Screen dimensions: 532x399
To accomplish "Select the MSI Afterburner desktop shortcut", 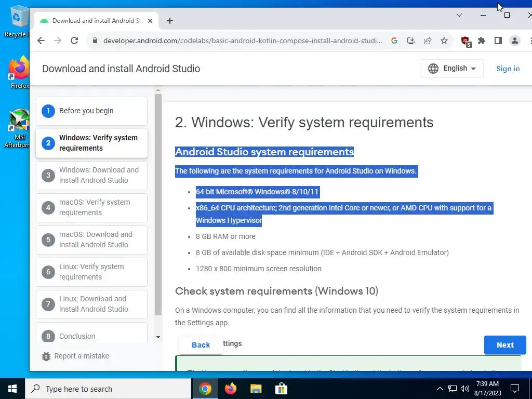I will point(18,129).
